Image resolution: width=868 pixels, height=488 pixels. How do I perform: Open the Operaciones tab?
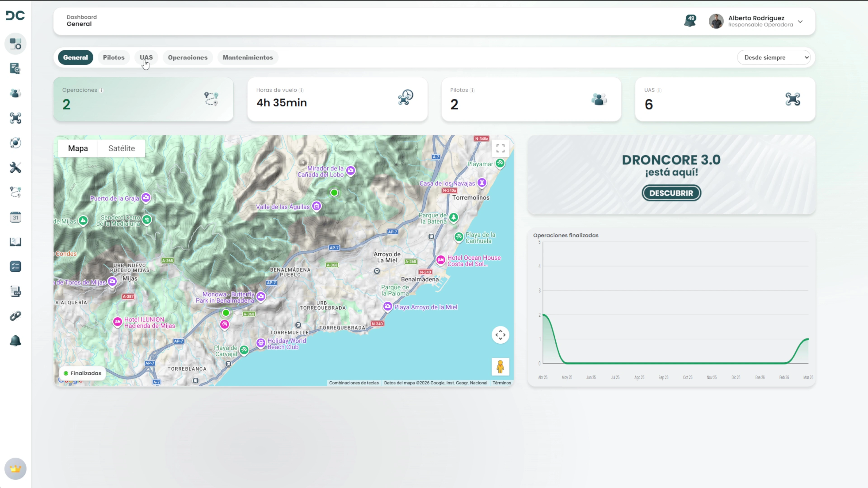pos(188,58)
